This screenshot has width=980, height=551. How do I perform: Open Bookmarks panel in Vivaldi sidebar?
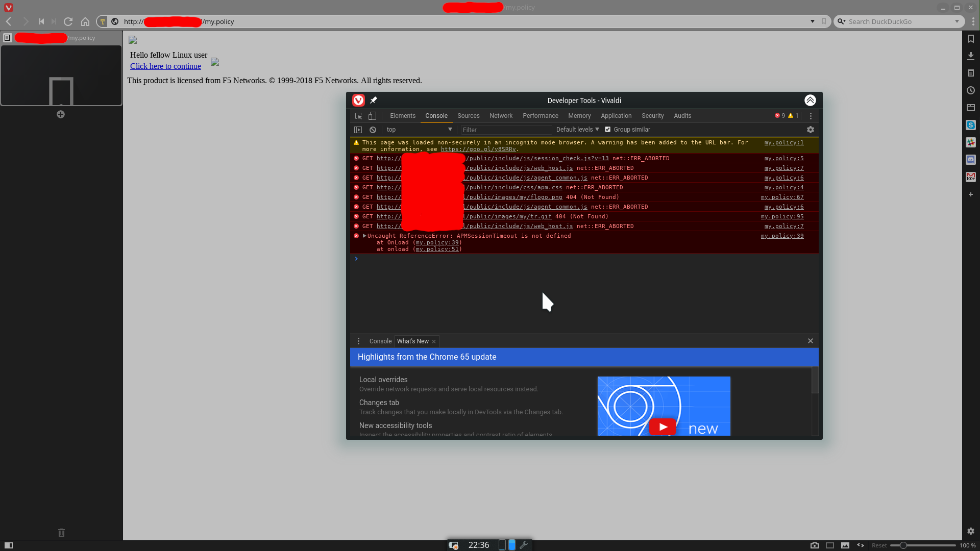[970, 39]
